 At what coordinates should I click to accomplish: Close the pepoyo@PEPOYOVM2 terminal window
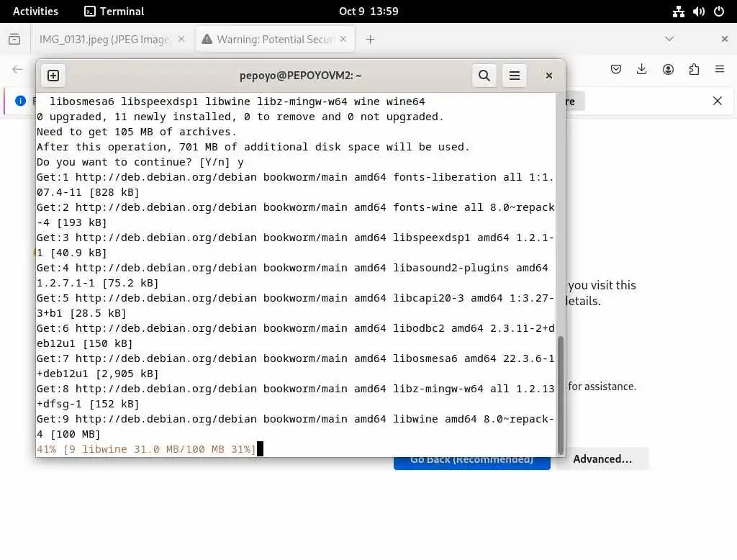coord(548,76)
